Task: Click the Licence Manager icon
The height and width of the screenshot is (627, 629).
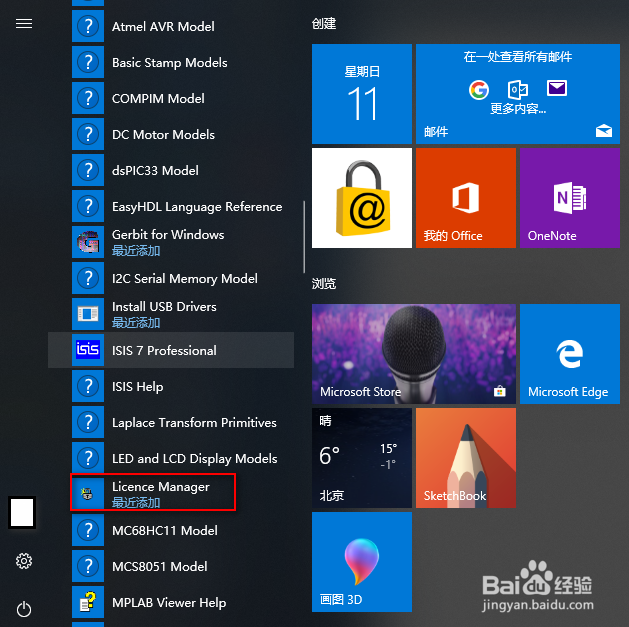Action: [88, 494]
